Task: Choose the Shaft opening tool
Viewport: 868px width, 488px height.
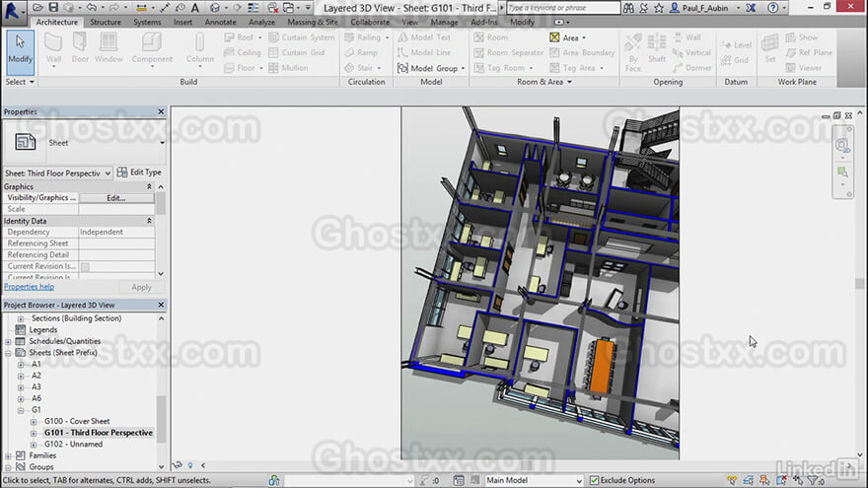Action: [657, 48]
